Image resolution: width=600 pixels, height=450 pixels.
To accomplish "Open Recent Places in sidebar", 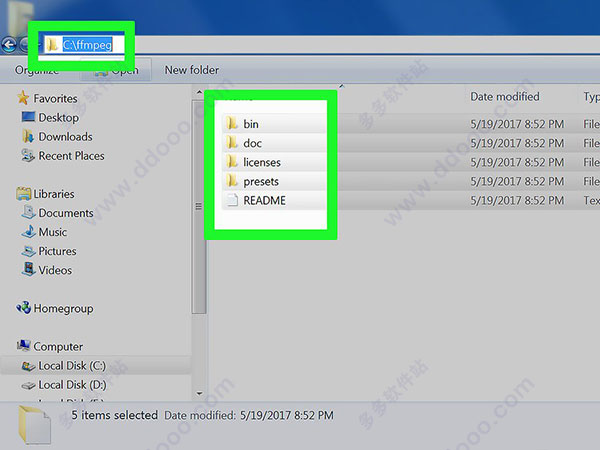I will [x=71, y=156].
